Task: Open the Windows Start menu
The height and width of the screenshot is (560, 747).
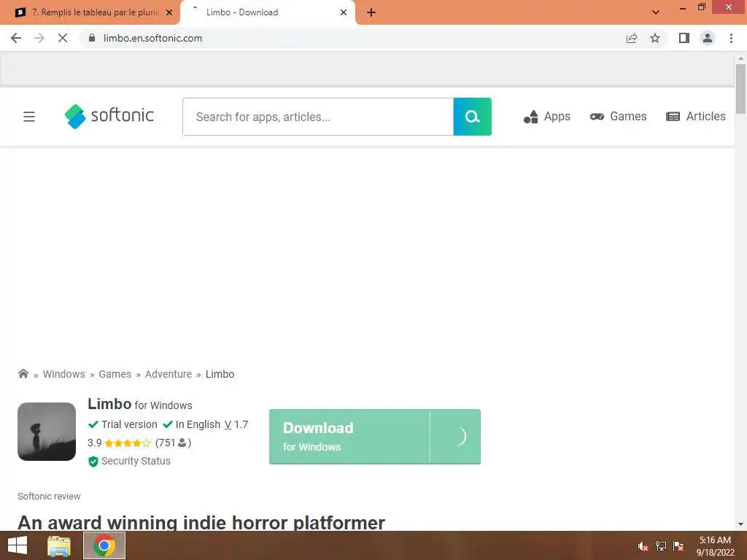Action: tap(18, 545)
